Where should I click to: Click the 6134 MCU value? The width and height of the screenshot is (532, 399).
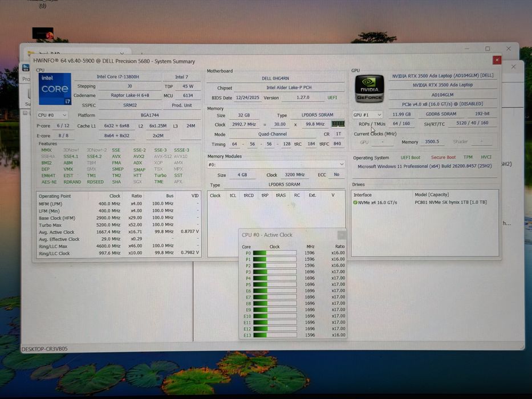pos(188,96)
